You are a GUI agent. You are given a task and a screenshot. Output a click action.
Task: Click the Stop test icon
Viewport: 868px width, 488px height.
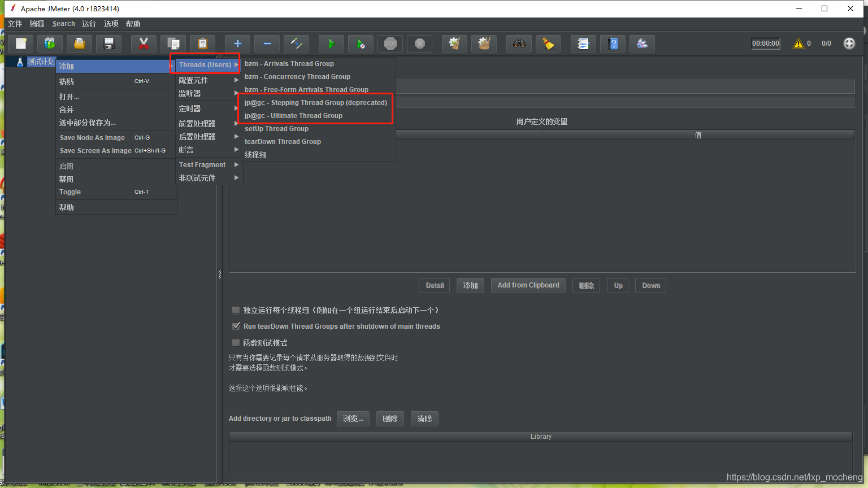pos(390,43)
